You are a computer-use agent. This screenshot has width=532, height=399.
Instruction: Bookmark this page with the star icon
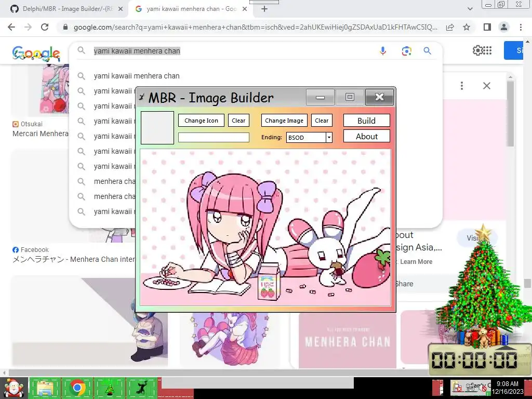pyautogui.click(x=467, y=27)
